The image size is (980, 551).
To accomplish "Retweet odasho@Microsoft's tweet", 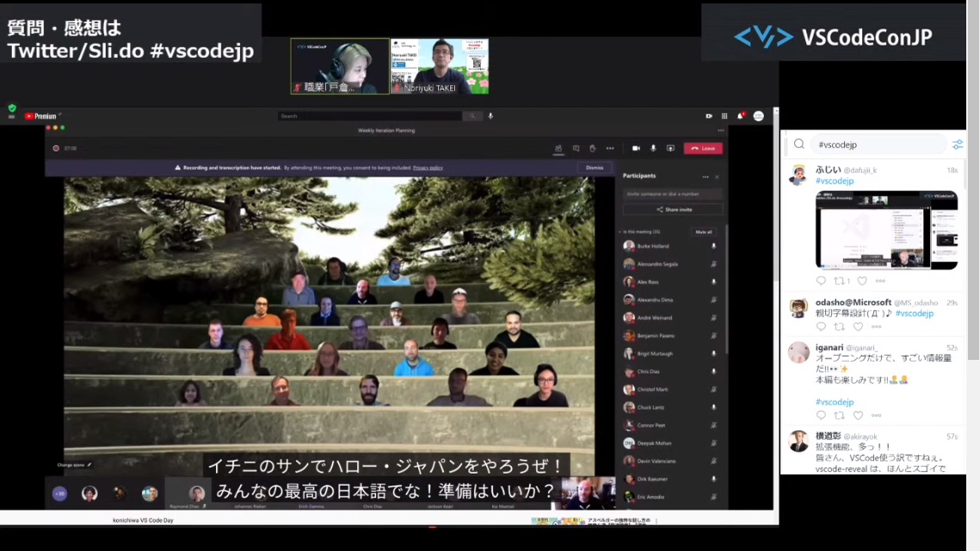I will [x=840, y=327].
